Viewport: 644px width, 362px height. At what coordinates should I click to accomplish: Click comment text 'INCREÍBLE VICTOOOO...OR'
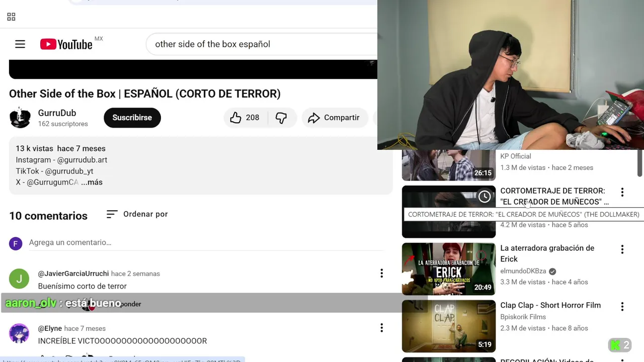point(123,341)
